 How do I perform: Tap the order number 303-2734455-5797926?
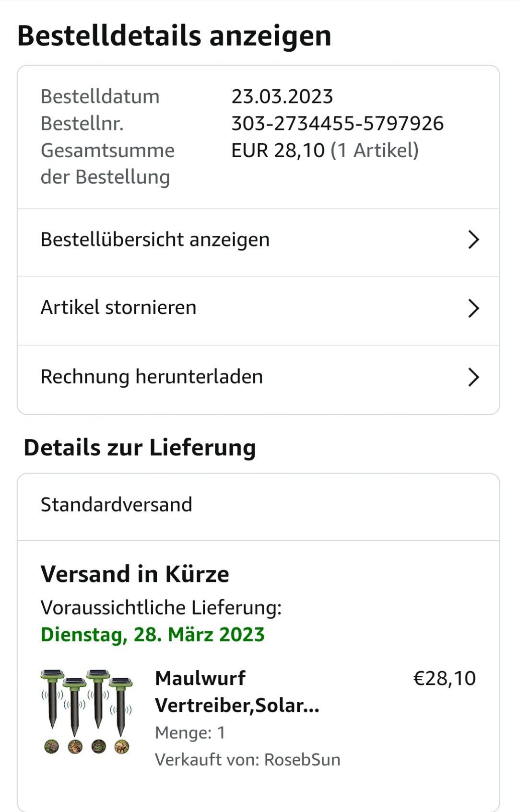point(337,124)
